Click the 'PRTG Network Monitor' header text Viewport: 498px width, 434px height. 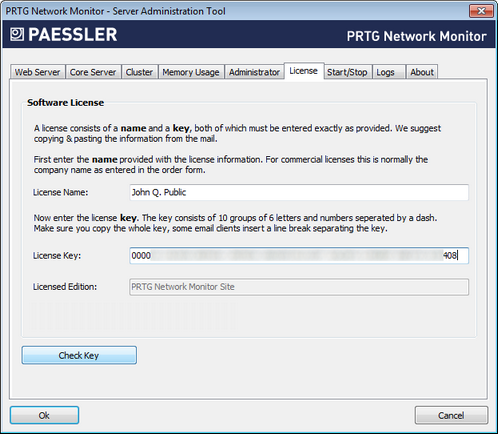pyautogui.click(x=417, y=36)
